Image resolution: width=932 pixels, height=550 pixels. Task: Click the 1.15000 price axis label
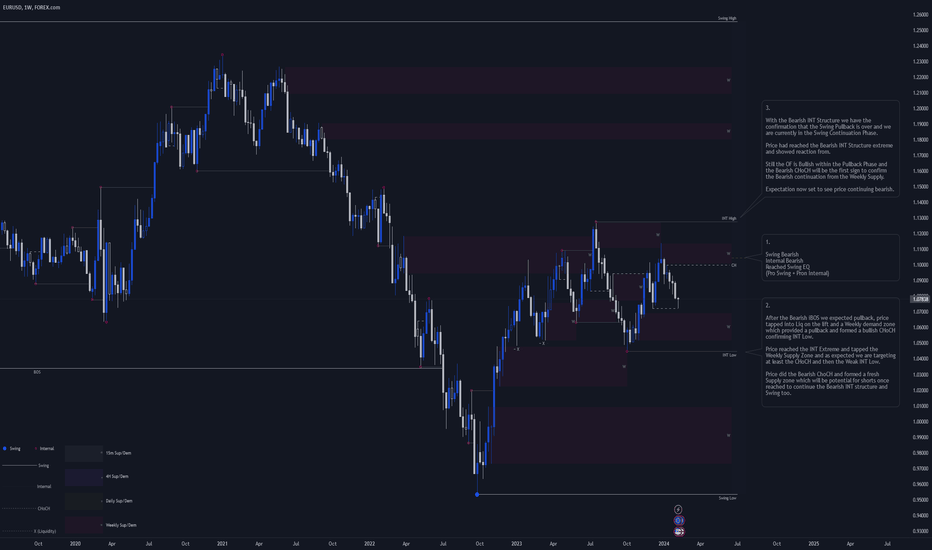coord(921,187)
